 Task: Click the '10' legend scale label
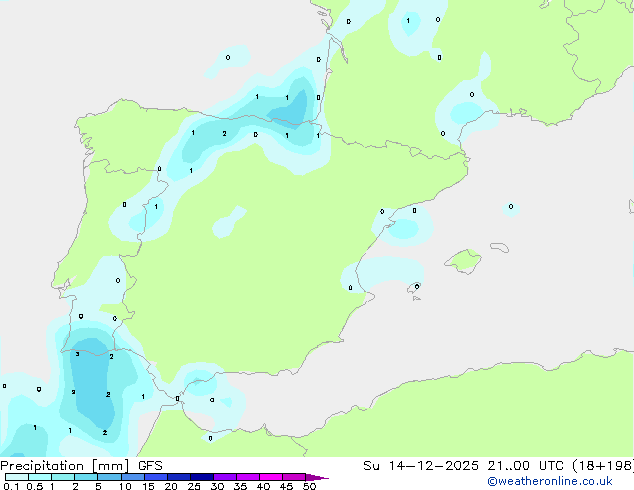click(x=125, y=486)
